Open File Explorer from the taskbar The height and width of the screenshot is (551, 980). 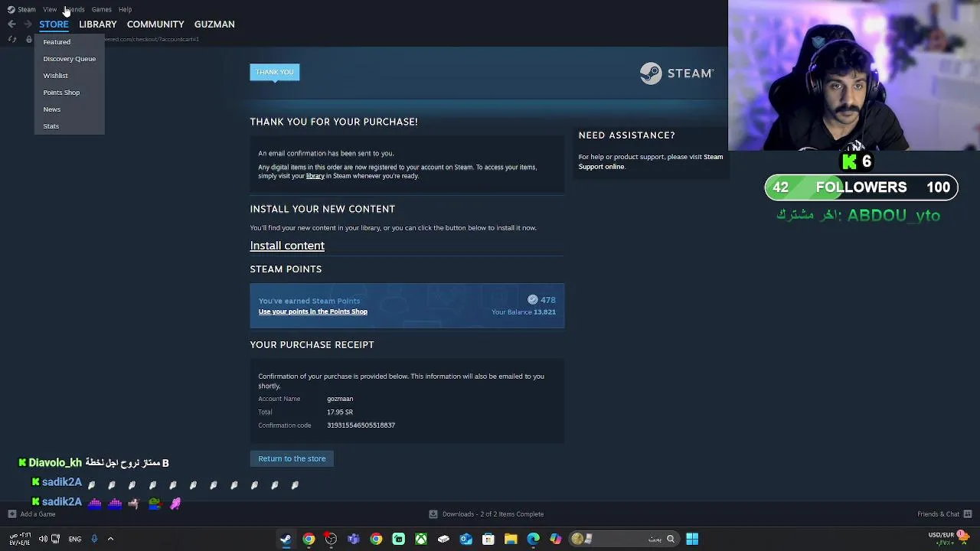(x=511, y=539)
